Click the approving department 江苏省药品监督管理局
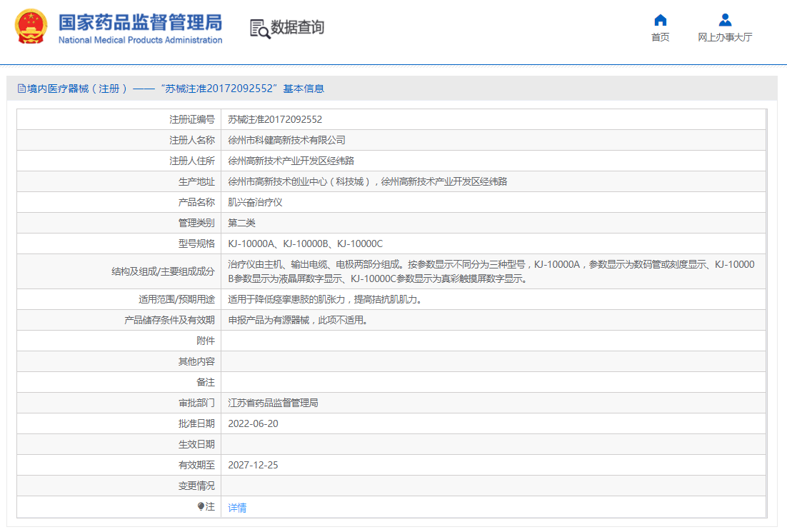 (x=273, y=403)
